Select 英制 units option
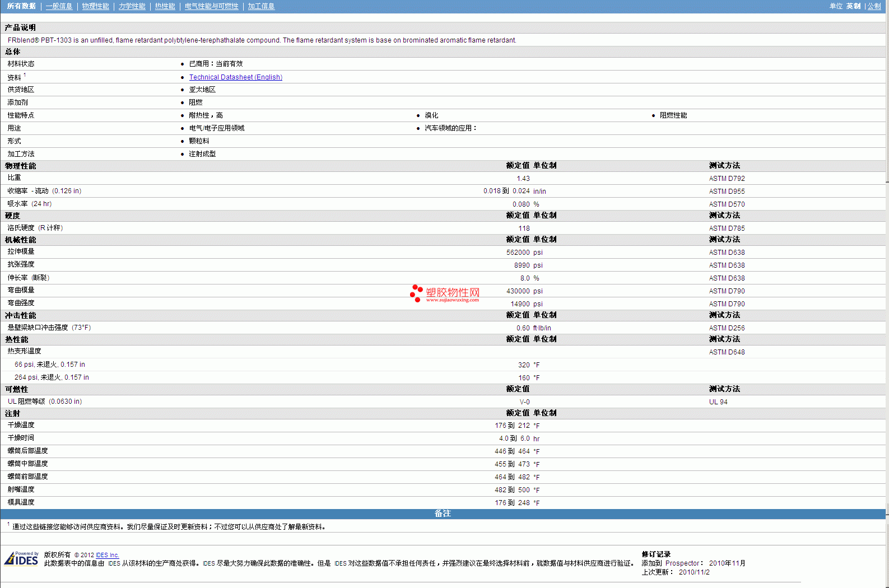Viewport: 889px width, 588px height. point(853,6)
